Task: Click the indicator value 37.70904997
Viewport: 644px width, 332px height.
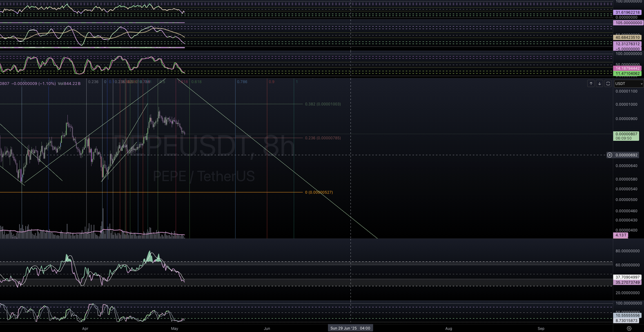Action: [627, 277]
